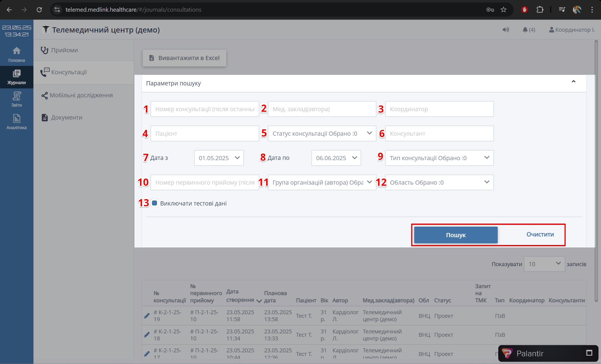Open Звіти reports sidebar icon
601x364 pixels.
16,99
